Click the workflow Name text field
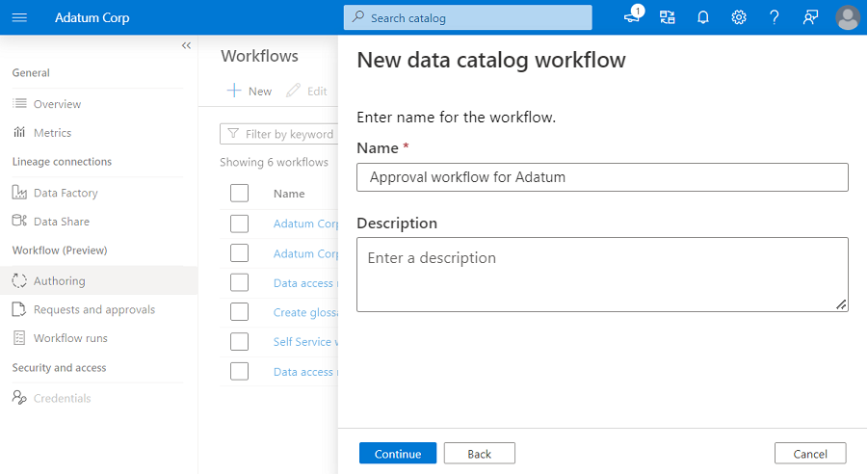 click(x=602, y=177)
